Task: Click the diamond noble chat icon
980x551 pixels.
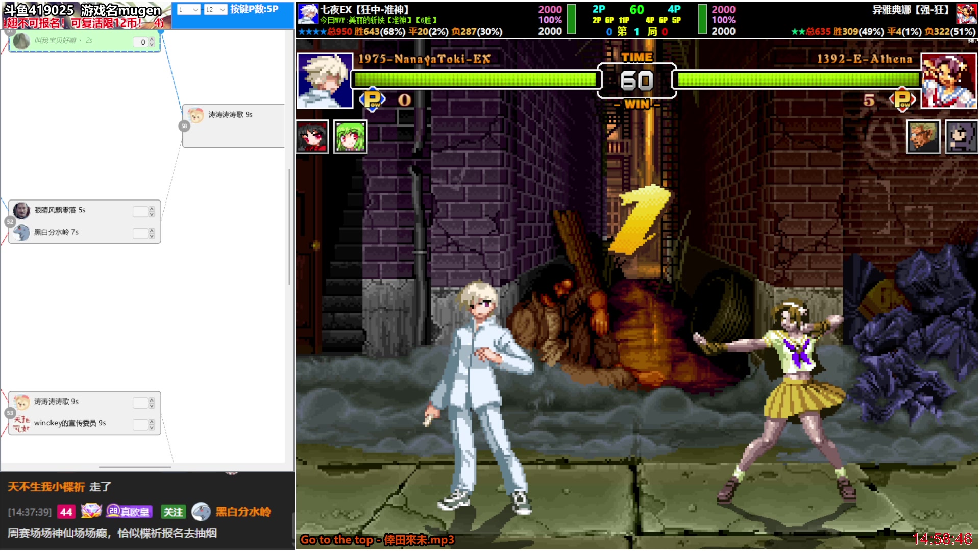Action: 91,511
